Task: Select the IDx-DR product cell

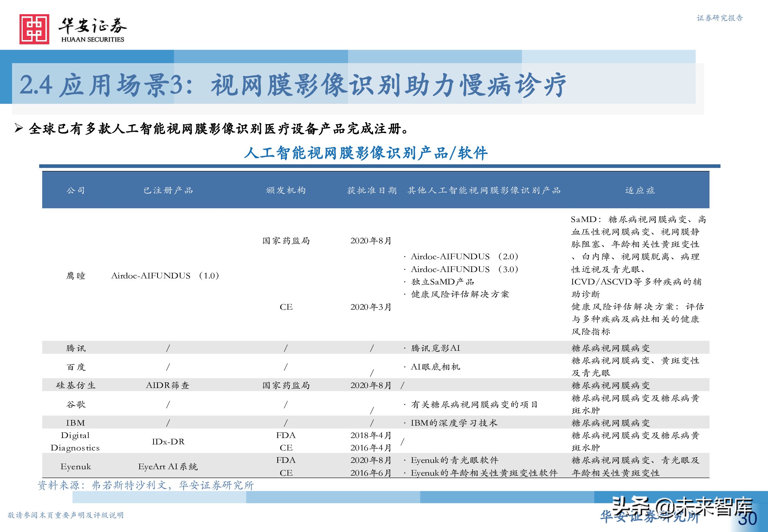Action: point(168,442)
